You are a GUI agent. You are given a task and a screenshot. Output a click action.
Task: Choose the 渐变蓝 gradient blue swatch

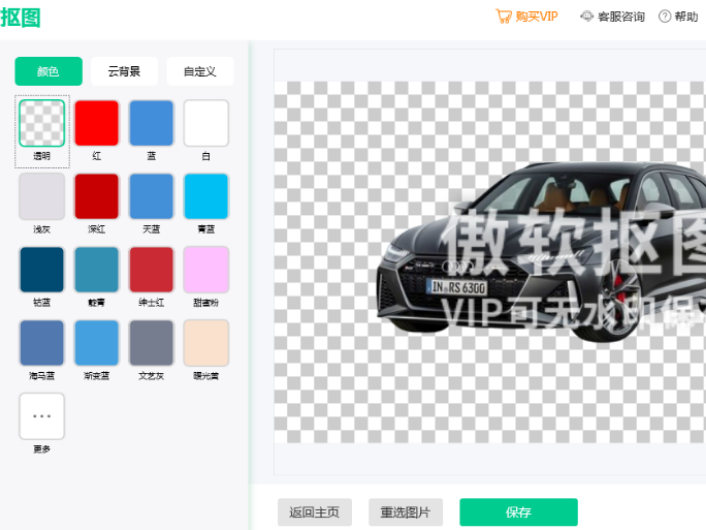96,343
